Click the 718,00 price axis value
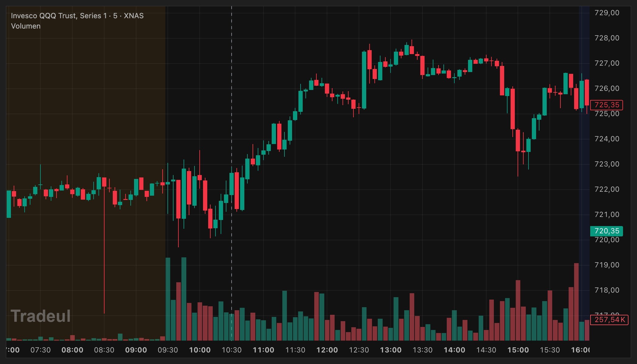The width and height of the screenshot is (637, 364). click(x=607, y=290)
